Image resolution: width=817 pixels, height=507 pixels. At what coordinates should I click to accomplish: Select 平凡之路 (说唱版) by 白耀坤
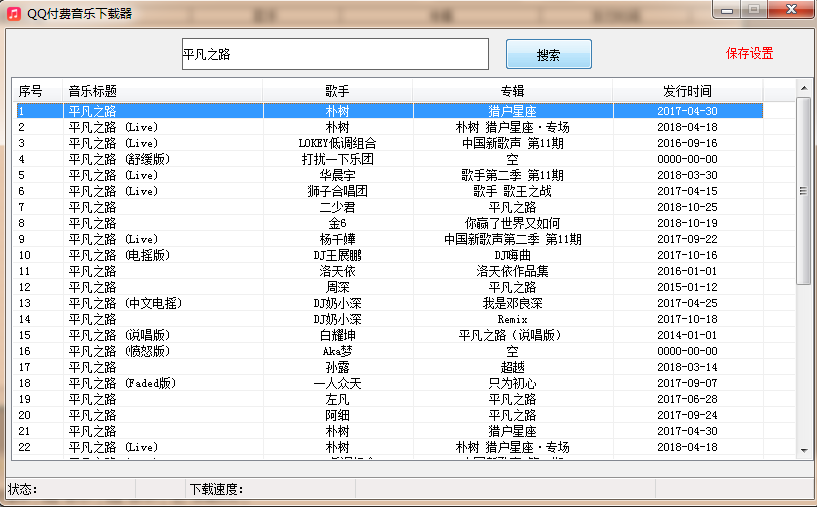[x=388, y=335]
